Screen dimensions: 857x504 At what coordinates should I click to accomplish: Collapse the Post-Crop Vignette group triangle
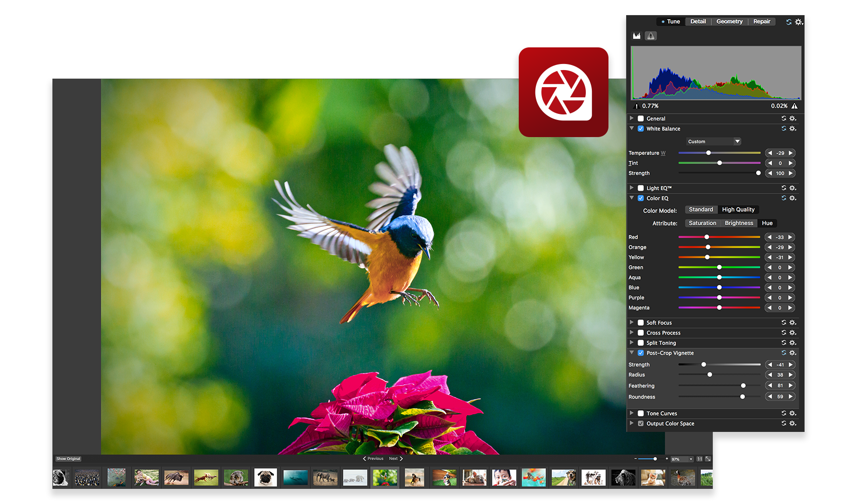631,352
